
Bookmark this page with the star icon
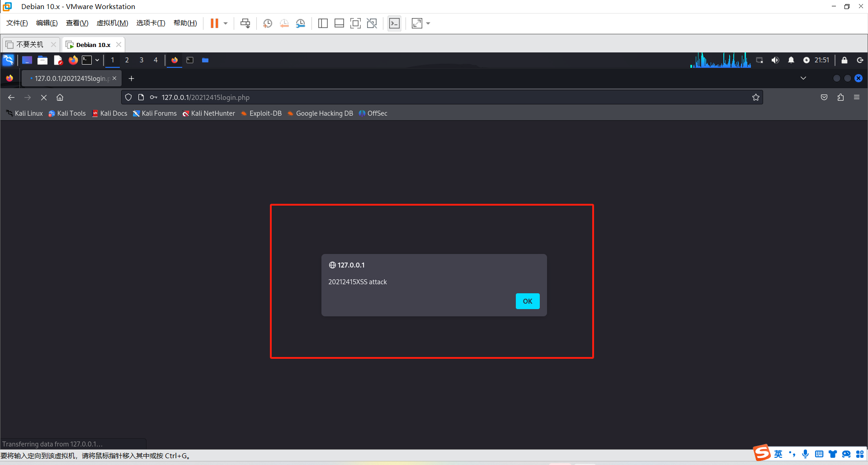pos(755,98)
